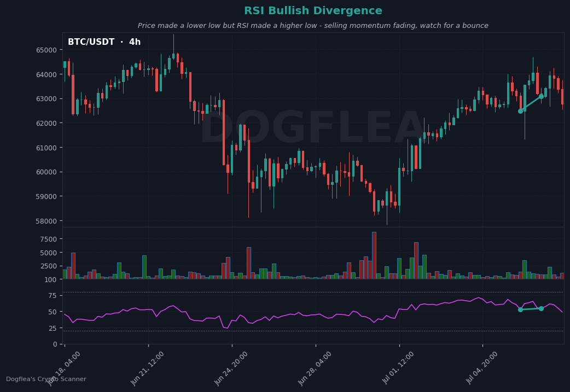Click the second divergence marker dot on RSI line

click(x=542, y=308)
